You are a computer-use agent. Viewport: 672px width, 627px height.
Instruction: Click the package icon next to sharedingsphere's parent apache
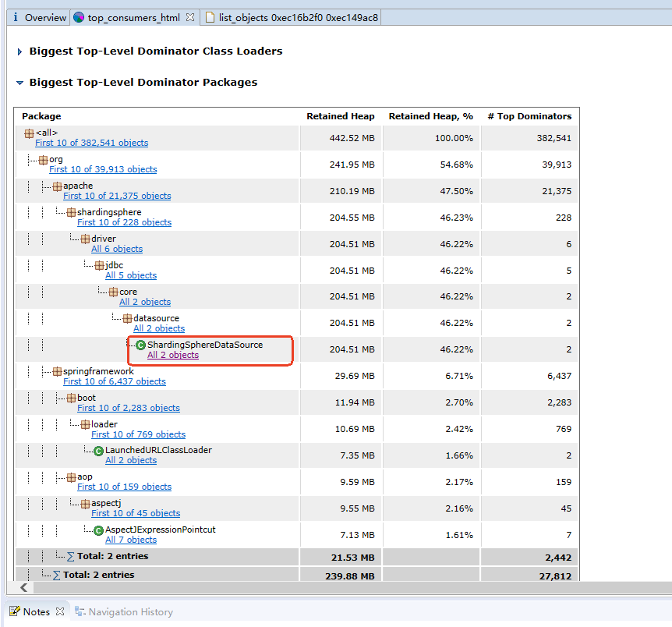57,186
